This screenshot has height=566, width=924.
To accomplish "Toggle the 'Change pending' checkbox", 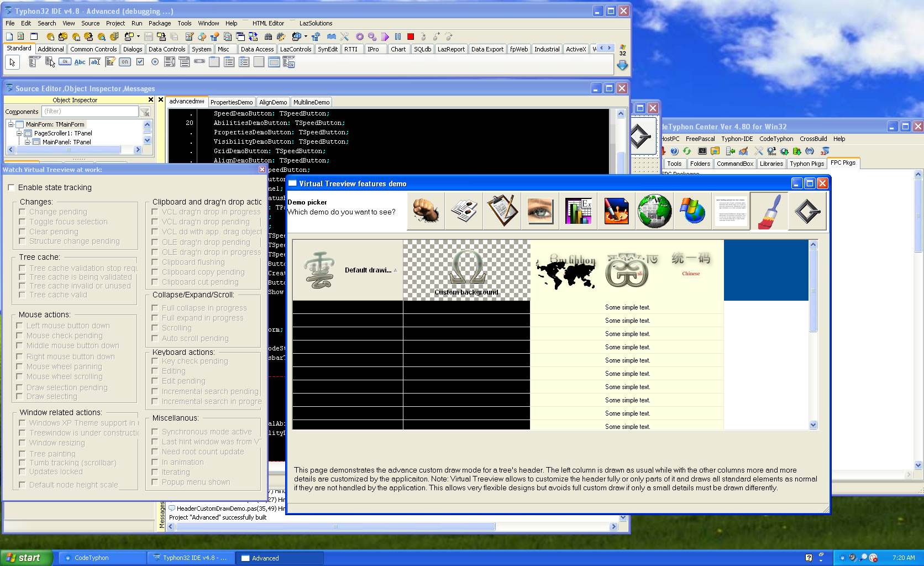I will click(x=23, y=212).
